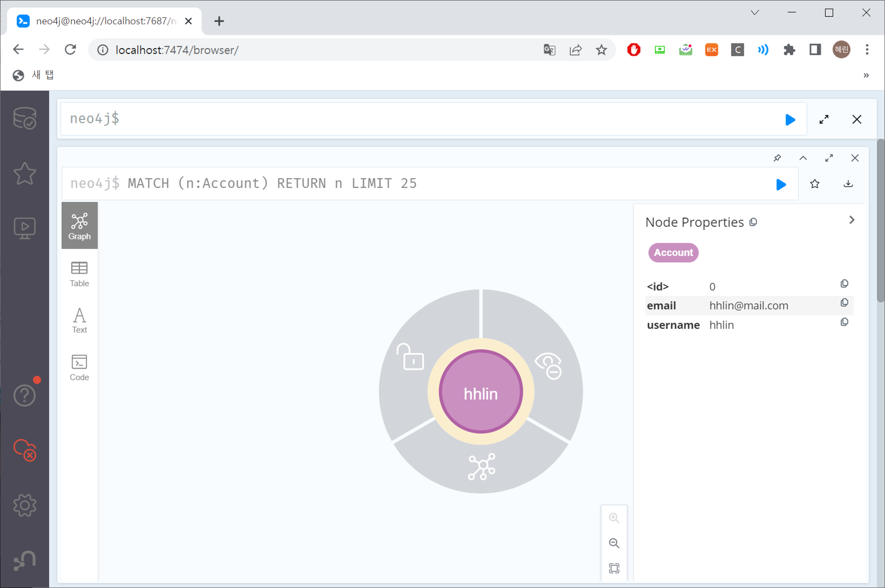Copy the email property value
Image resolution: width=885 pixels, height=588 pixels.
click(844, 303)
